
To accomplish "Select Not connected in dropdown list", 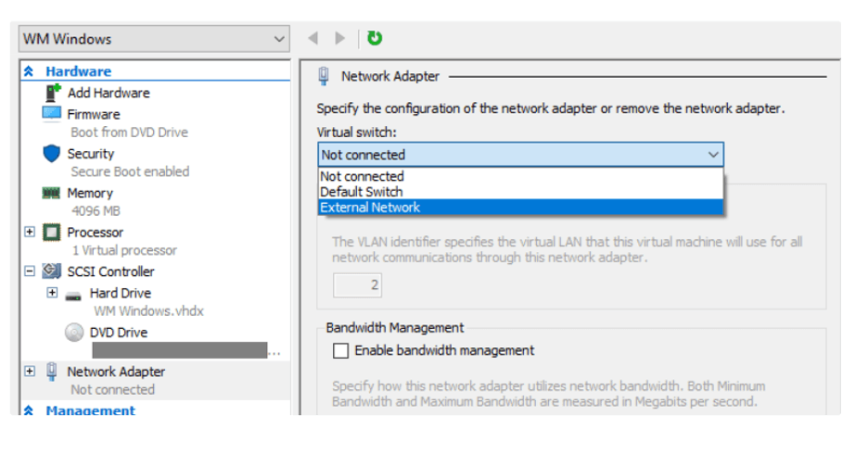I will [362, 176].
